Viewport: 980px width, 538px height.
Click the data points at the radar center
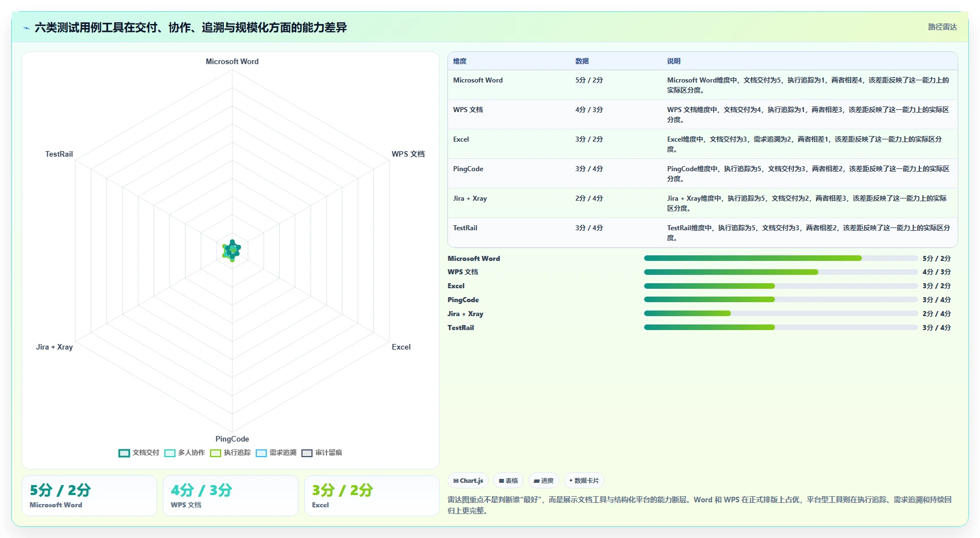tap(232, 250)
